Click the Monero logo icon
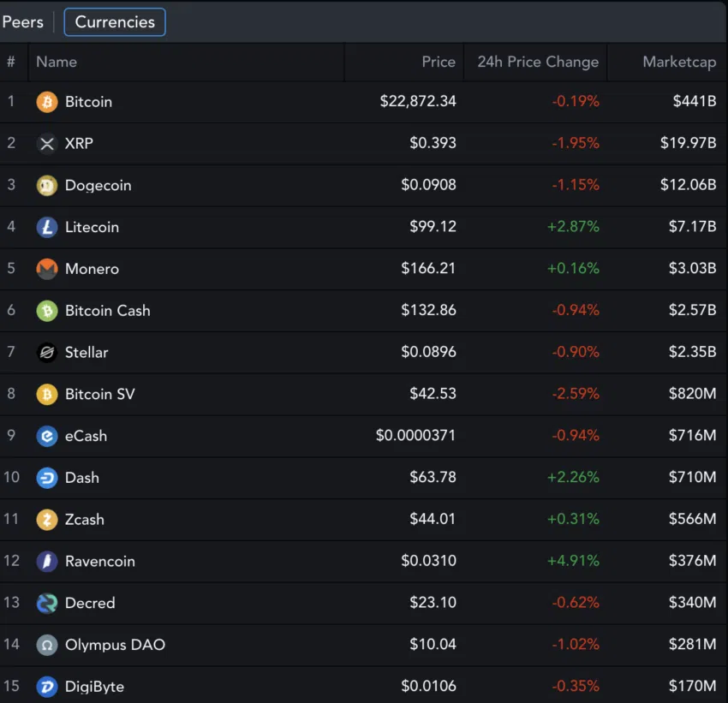This screenshot has height=703, width=728. tap(46, 269)
